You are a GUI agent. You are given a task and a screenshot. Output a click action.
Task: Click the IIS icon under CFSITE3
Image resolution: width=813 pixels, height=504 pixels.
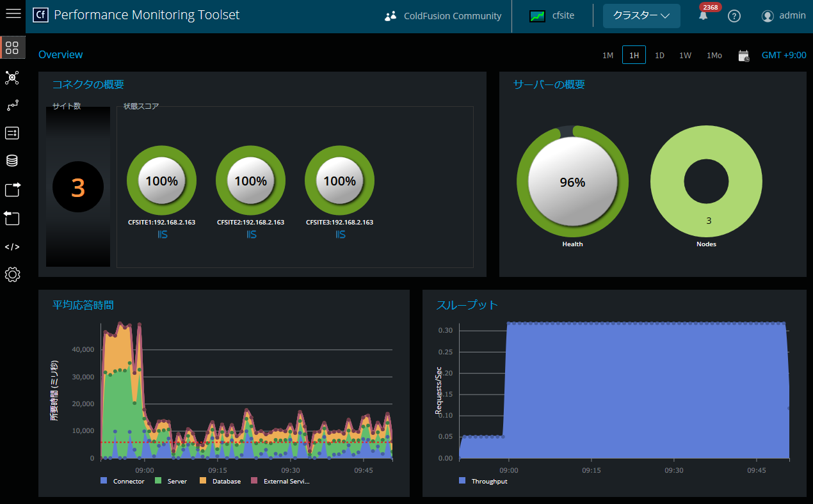(340, 235)
